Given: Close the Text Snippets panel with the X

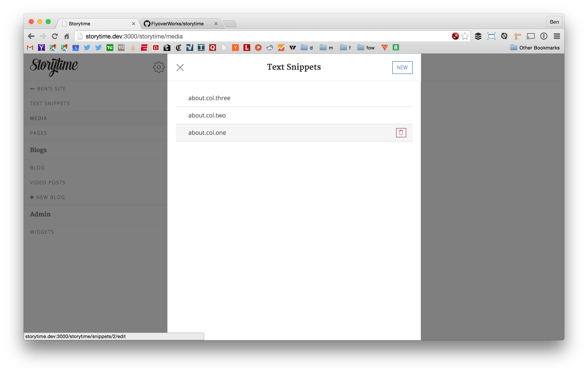Looking at the screenshot, I should click(x=180, y=68).
